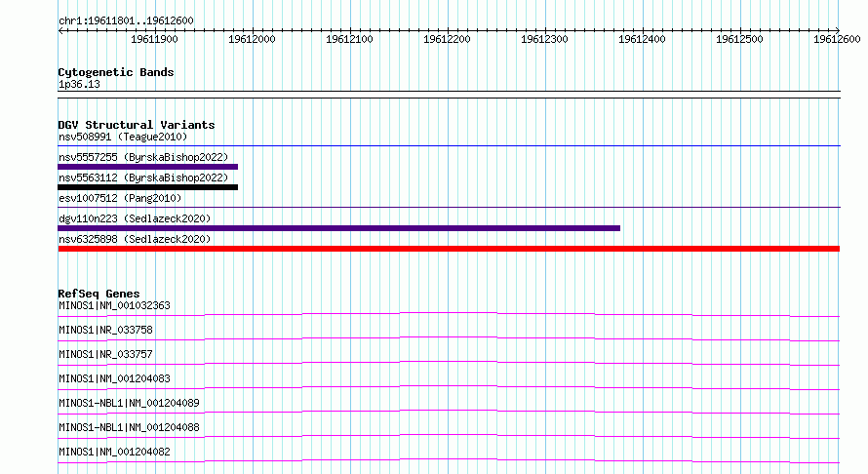Click the red nsv6325898 variant bar

point(449,249)
